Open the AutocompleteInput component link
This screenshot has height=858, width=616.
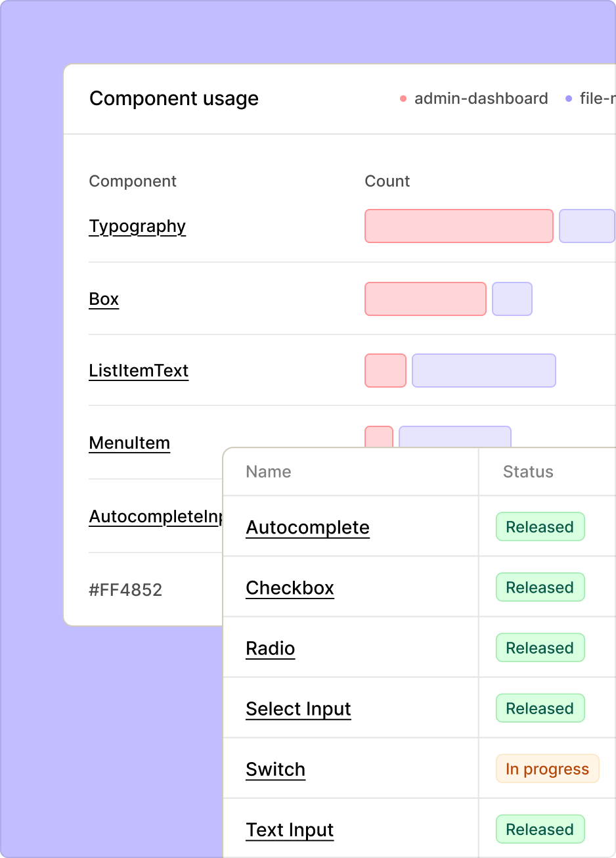click(x=156, y=517)
